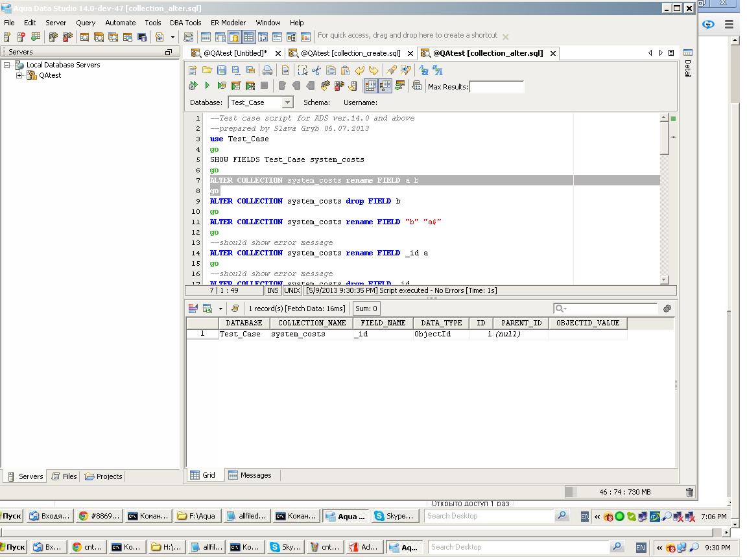
Task: Open the results toolbar dropdown arrow
Action: pyautogui.click(x=220, y=309)
